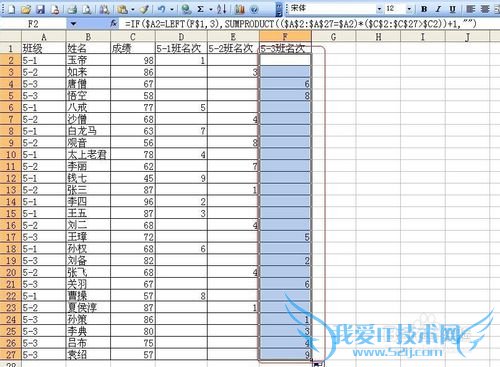Click cell containing header 姓名
This screenshot has width=500, height=367.
pos(88,49)
